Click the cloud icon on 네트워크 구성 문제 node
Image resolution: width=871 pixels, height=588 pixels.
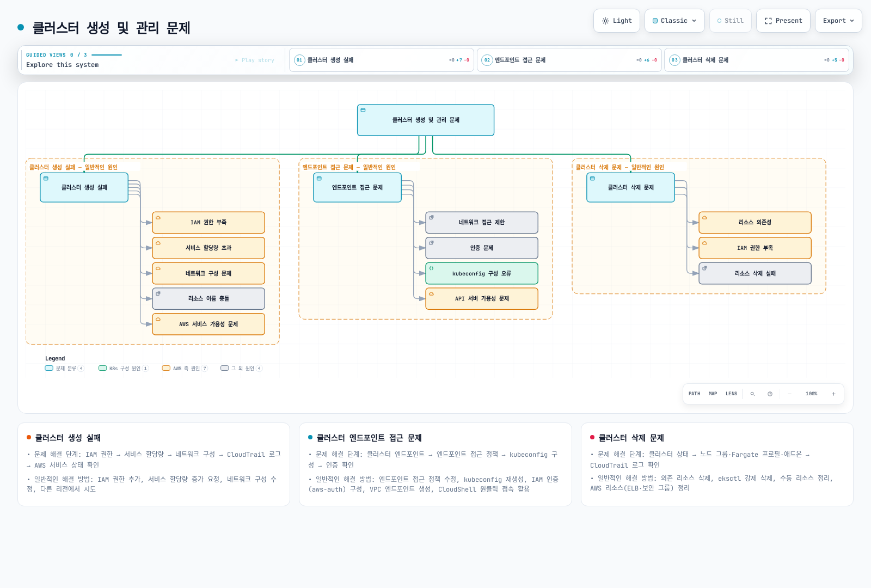click(x=158, y=268)
